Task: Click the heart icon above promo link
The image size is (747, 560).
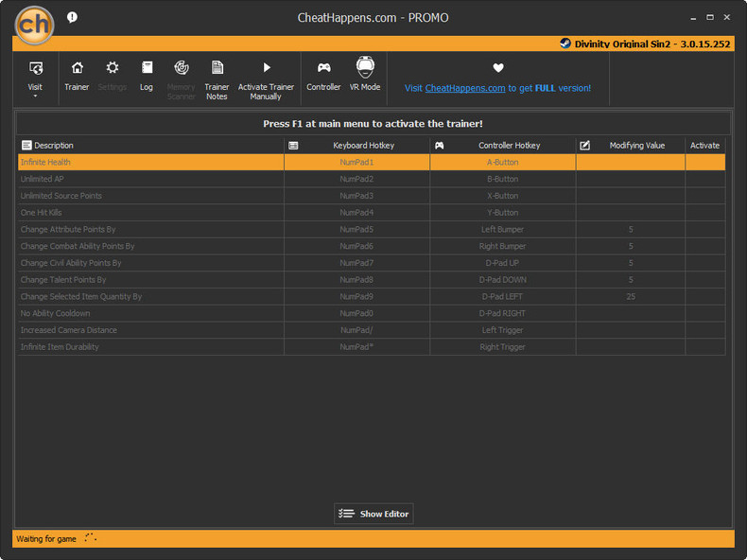Action: click(x=498, y=68)
